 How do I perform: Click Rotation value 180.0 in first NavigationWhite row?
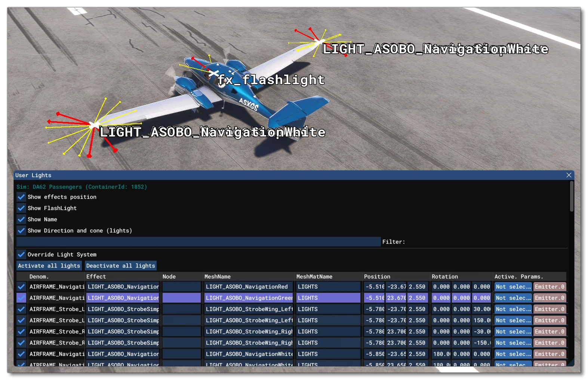[441, 354]
